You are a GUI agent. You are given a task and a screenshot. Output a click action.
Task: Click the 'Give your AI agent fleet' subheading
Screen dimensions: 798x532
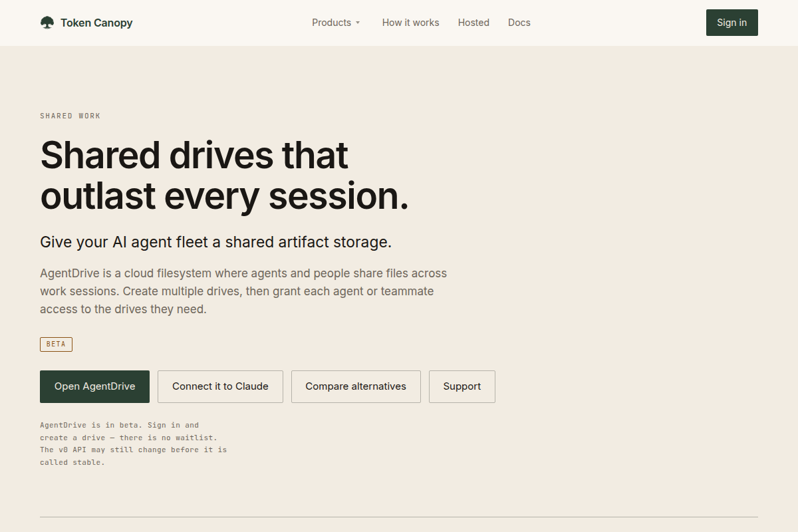pyautogui.click(x=215, y=242)
